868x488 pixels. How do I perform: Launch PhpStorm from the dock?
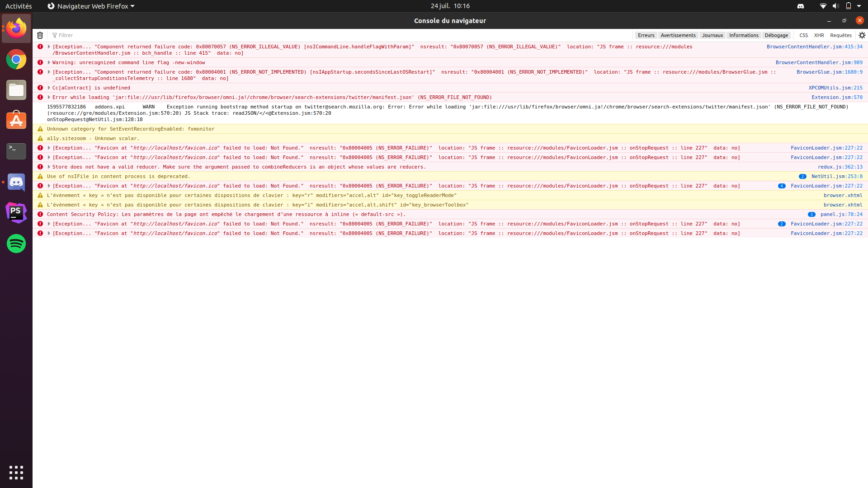pos(16,213)
